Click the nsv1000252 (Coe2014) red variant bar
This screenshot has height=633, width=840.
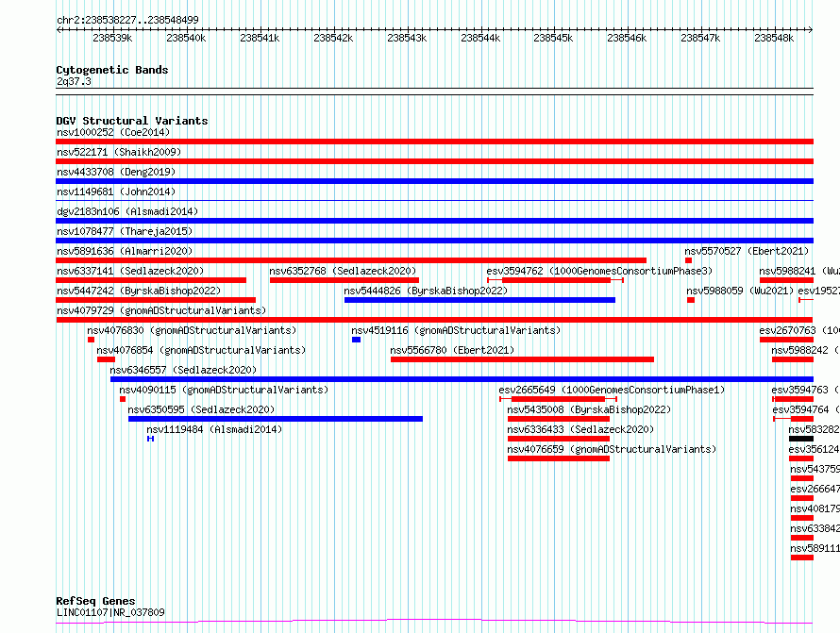tap(434, 142)
